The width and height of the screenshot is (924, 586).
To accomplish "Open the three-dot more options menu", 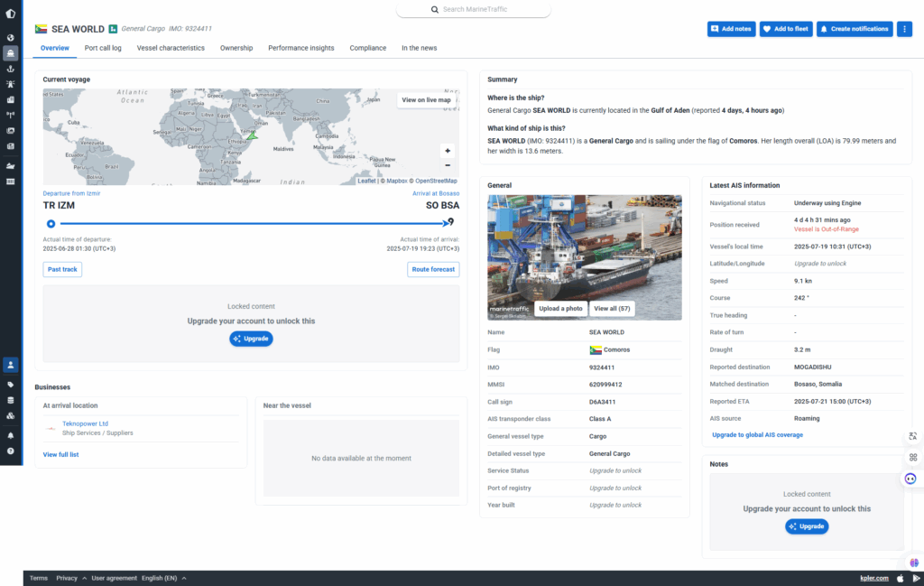I will click(x=904, y=29).
